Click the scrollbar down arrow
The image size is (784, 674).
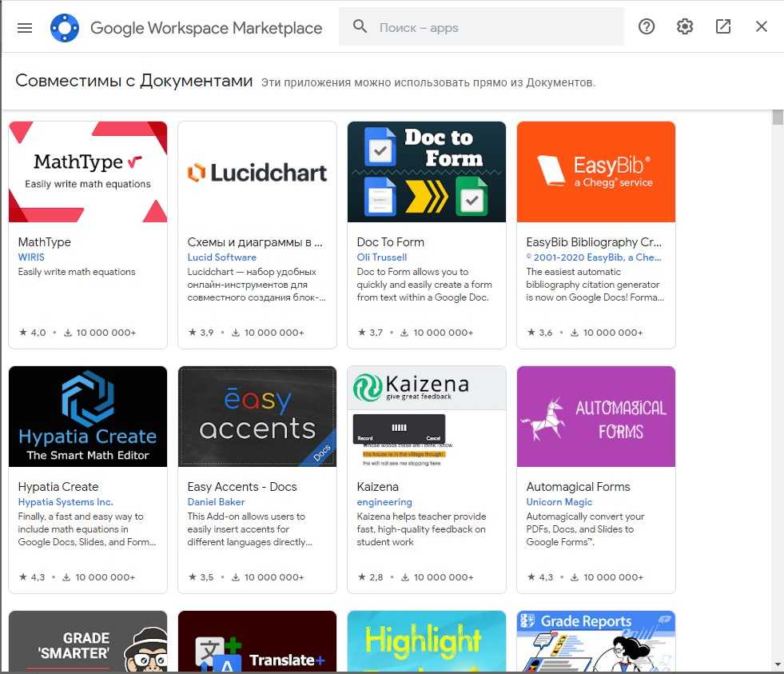click(x=778, y=664)
